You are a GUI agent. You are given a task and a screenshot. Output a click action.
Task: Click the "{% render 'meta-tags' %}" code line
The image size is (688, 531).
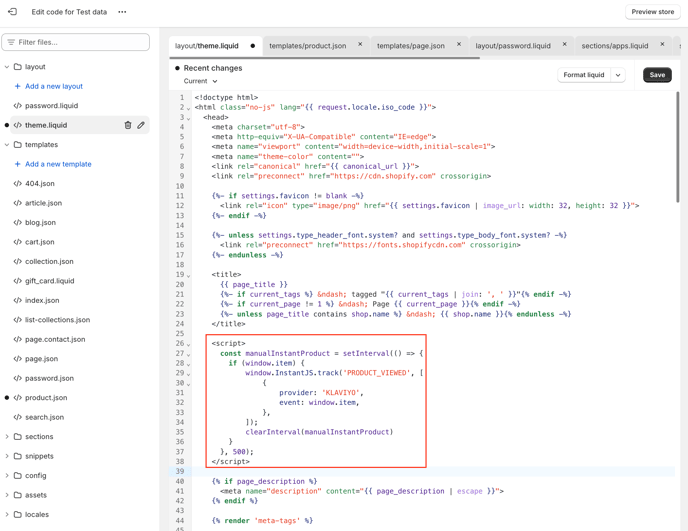click(262, 520)
